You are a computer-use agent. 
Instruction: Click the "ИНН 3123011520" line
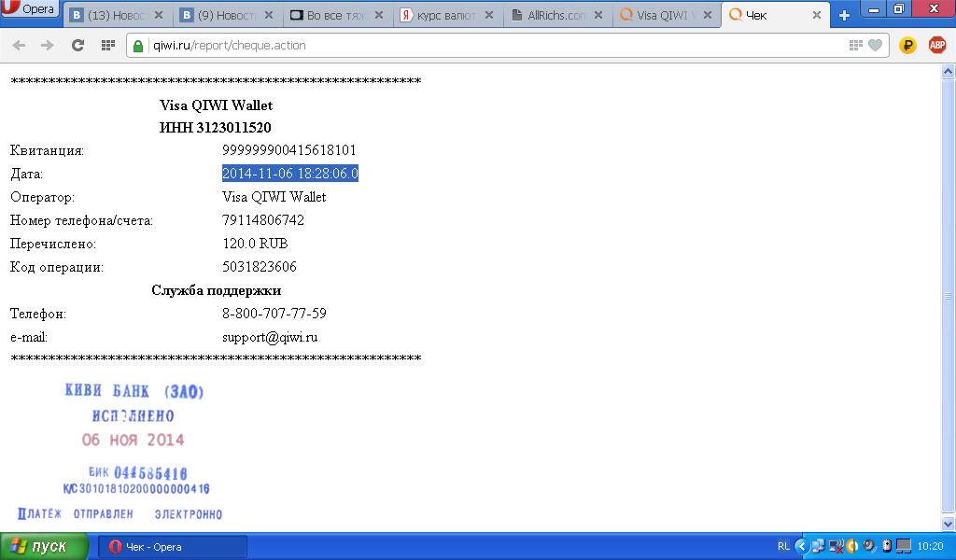pos(216,127)
